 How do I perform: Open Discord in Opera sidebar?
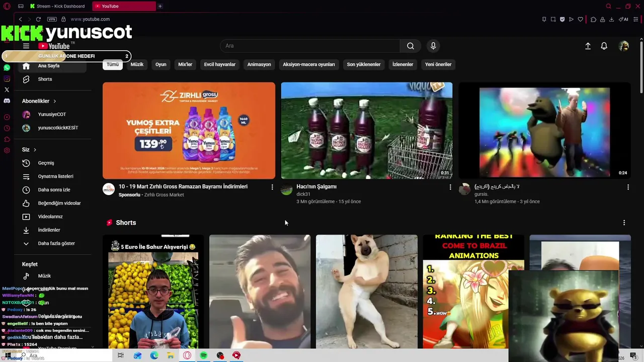(x=7, y=101)
